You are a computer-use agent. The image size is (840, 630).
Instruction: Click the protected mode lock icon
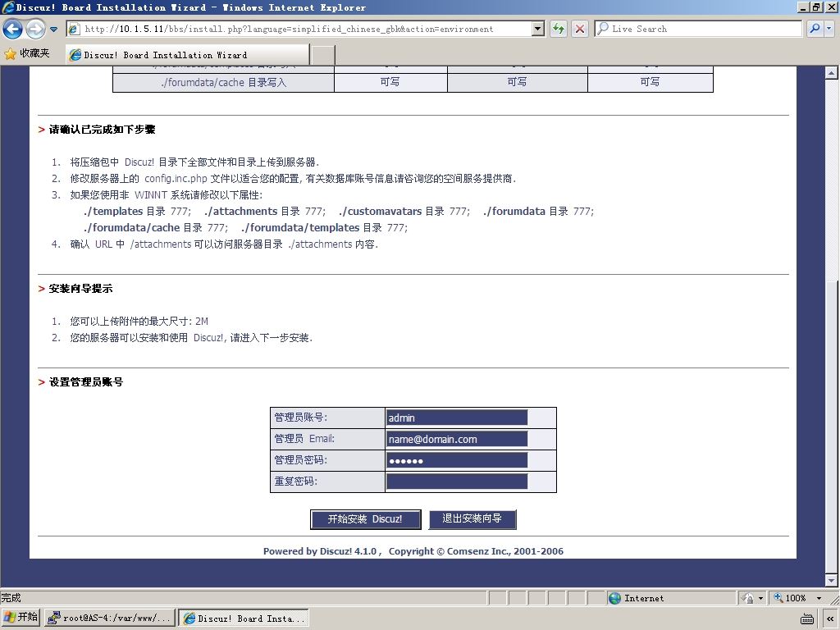748,598
